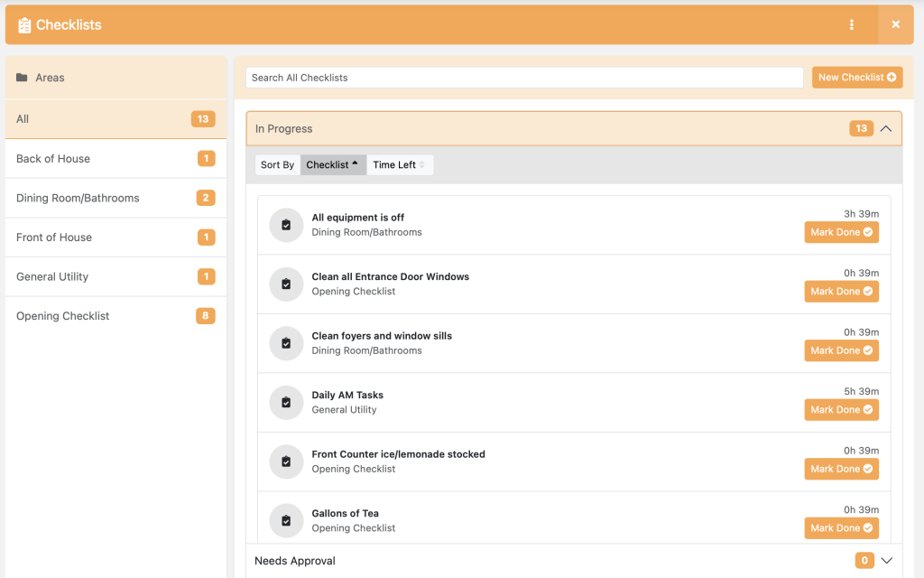Click the vertical three-dot menu in header
The height and width of the screenshot is (578, 924).
[x=852, y=25]
